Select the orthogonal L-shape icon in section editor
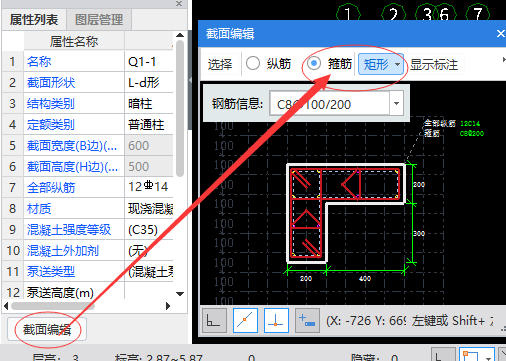This screenshot has width=506, height=361. [214, 320]
